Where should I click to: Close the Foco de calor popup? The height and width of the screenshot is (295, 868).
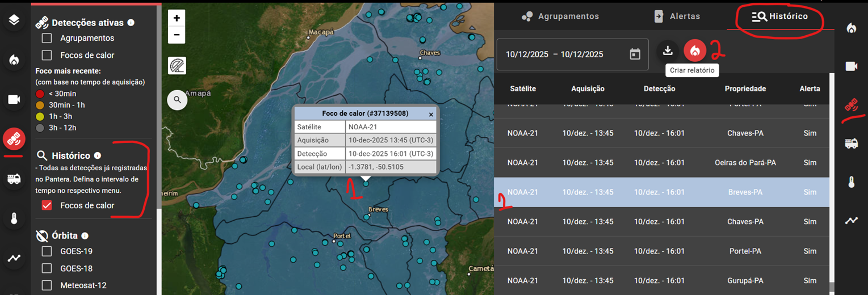coord(431,114)
